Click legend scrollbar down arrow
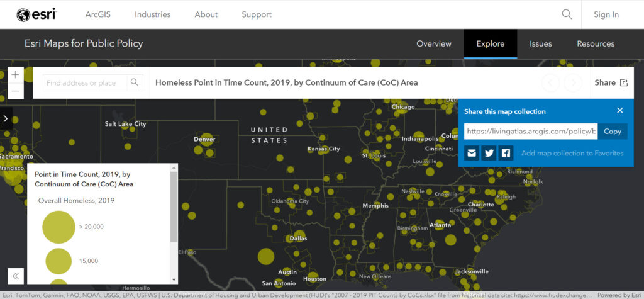The image size is (644, 299). click(174, 279)
